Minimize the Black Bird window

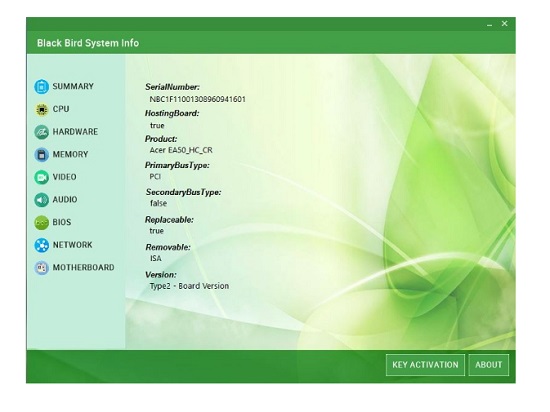pyautogui.click(x=489, y=24)
